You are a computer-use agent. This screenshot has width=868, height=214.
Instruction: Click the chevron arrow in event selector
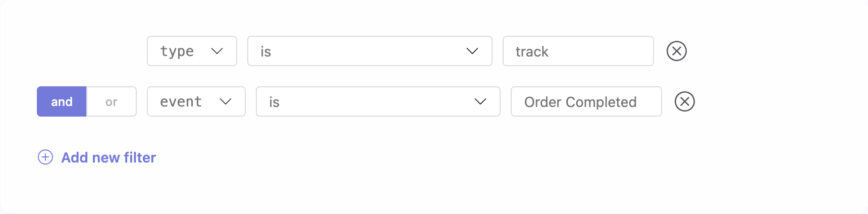[x=226, y=101]
